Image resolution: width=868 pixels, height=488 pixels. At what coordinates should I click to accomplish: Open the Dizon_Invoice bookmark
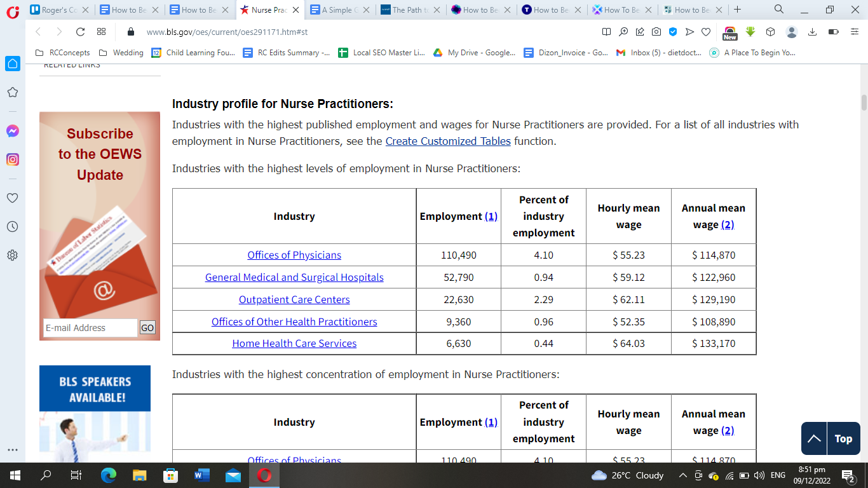click(566, 53)
